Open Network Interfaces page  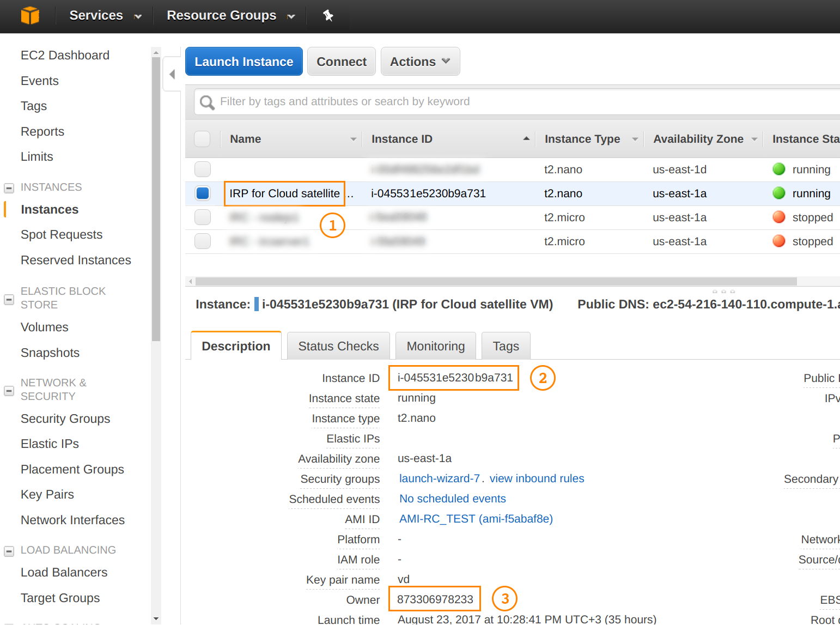click(x=72, y=520)
